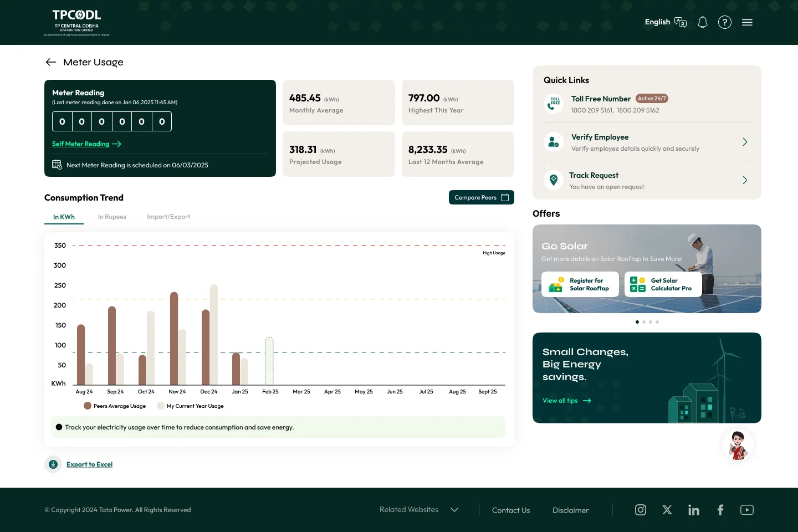The image size is (798, 532).
Task: Select English language option
Action: [657, 22]
